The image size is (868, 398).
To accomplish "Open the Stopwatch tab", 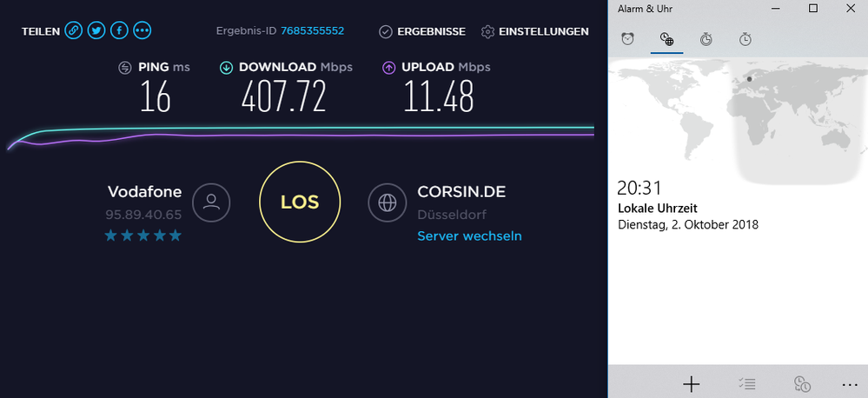I will 745,39.
